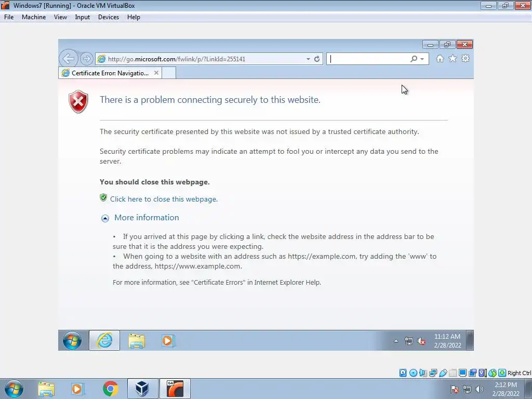This screenshot has width=532, height=399.
Task: Open a new blank IE tab
Action: tap(169, 73)
